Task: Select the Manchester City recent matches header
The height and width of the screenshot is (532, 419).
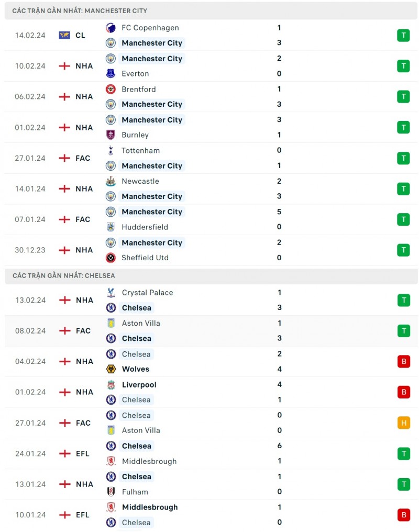Action: [x=80, y=10]
